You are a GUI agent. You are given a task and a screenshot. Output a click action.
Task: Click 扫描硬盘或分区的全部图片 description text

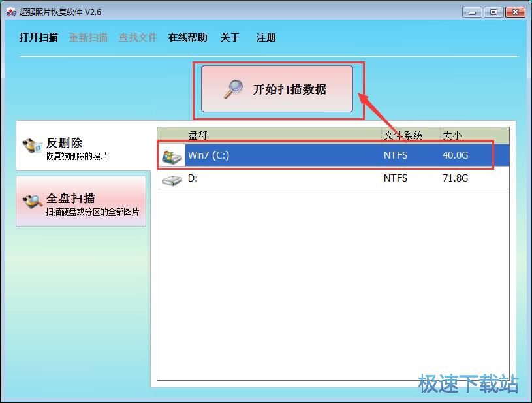click(92, 212)
